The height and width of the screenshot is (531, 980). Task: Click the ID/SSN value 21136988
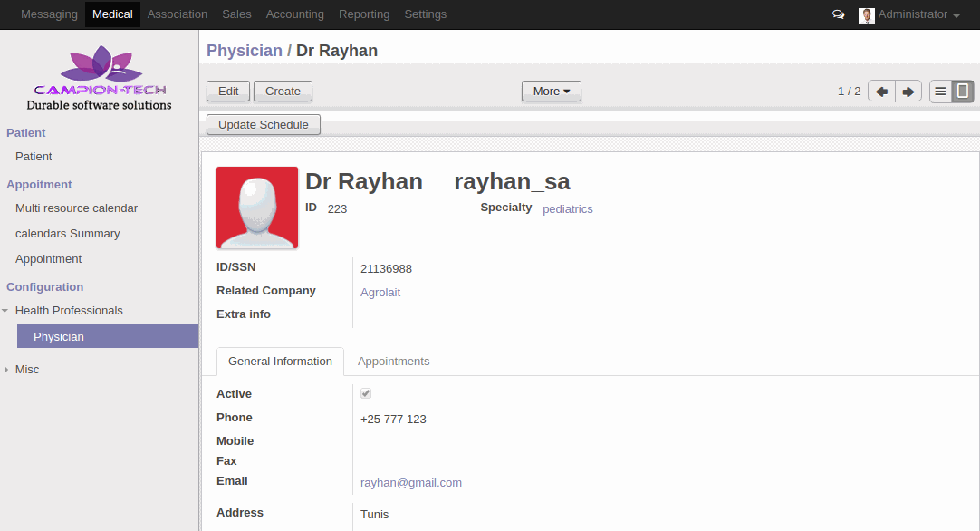[386, 269]
